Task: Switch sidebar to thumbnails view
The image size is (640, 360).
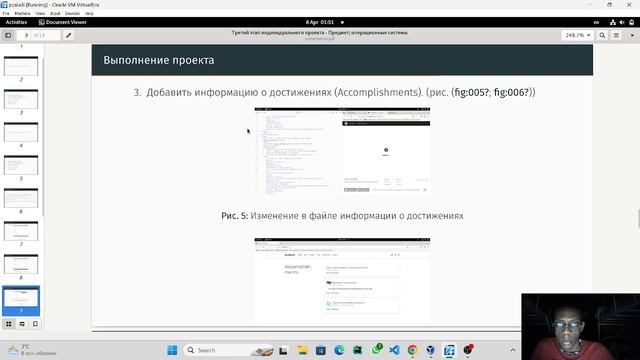Action: click(9, 324)
